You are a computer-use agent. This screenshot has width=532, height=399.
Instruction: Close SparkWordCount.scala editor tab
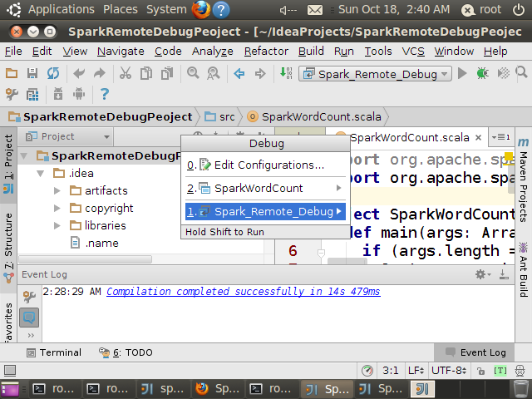[479, 137]
